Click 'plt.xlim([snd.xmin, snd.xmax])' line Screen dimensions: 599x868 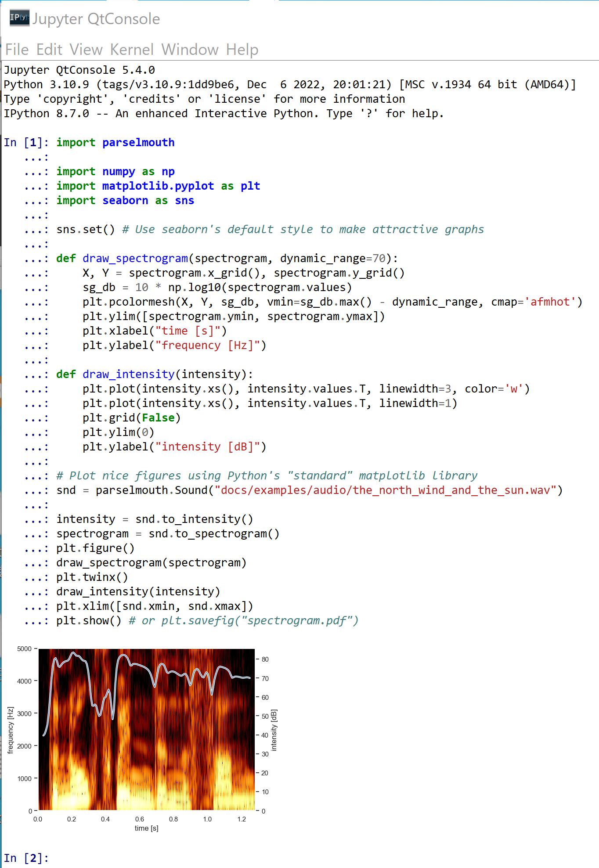point(155,606)
